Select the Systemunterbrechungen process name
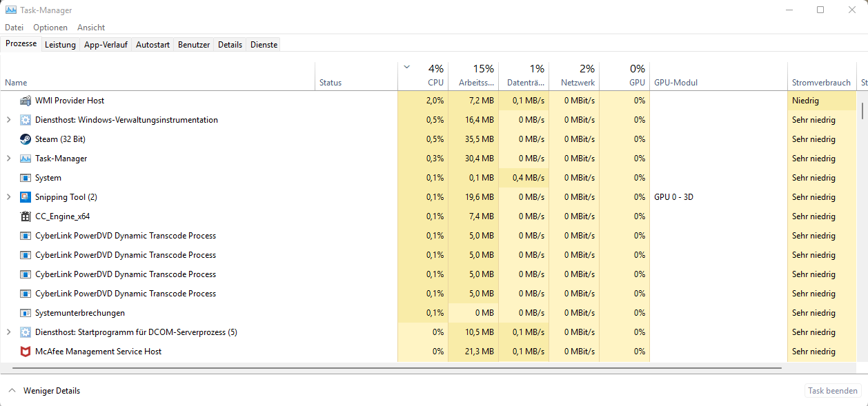The image size is (868, 406). pyautogui.click(x=80, y=313)
